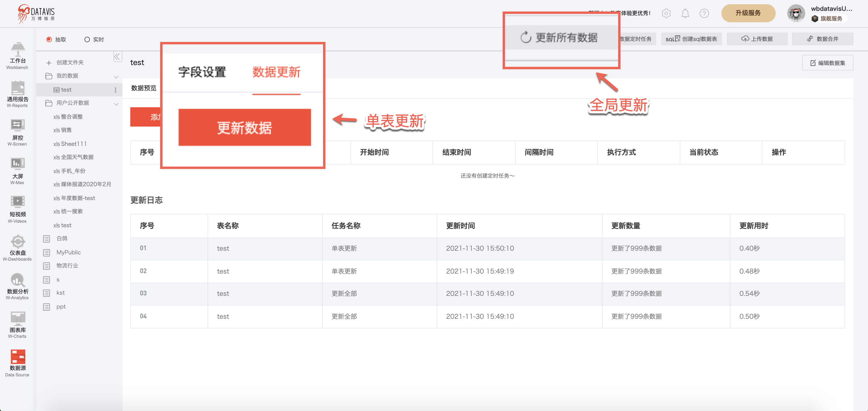The image size is (868, 411).
Task: Select the 抽取 radio option
Action: (x=49, y=39)
